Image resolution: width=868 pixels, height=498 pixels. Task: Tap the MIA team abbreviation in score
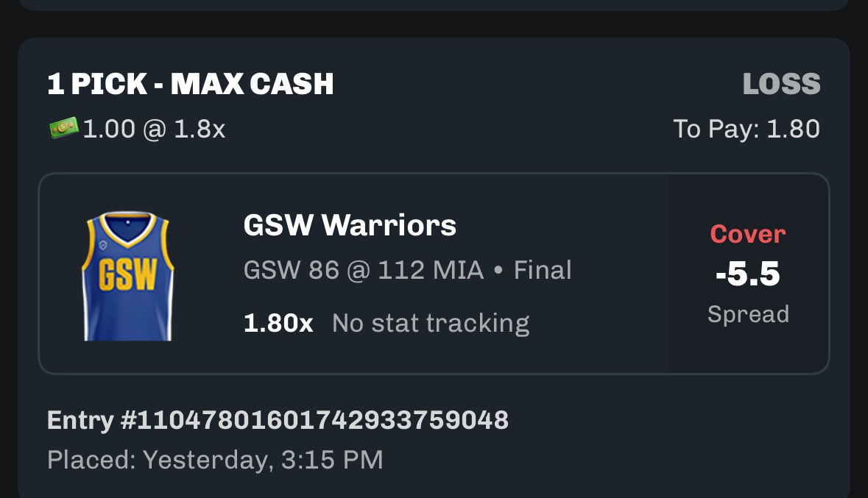point(459,271)
